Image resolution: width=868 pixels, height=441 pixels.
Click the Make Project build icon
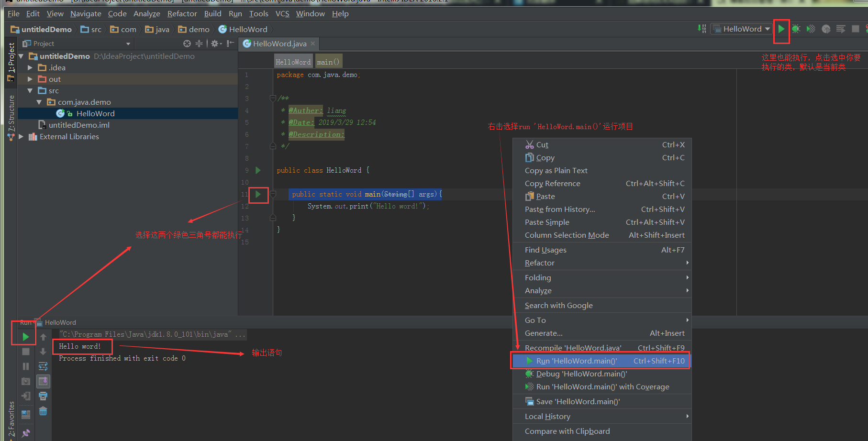702,29
